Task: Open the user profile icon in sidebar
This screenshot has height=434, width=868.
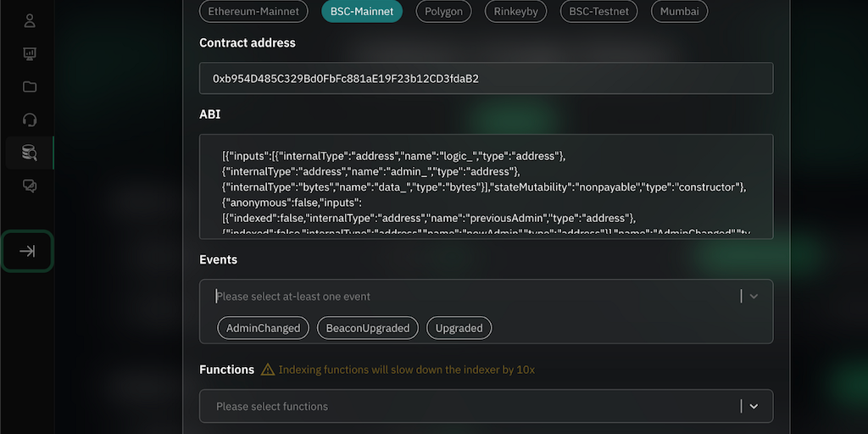Action: point(30,20)
